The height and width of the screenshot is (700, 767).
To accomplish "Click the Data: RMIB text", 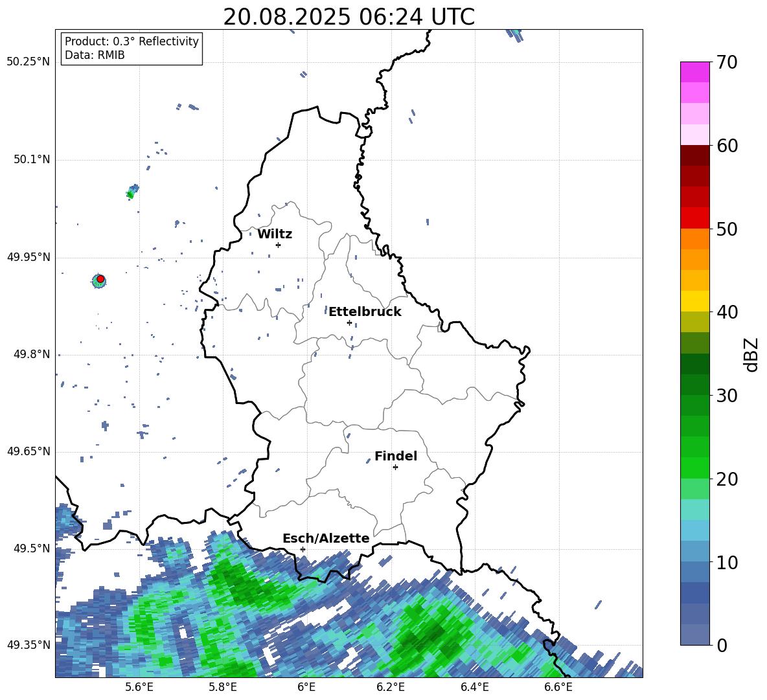I will click(x=95, y=55).
